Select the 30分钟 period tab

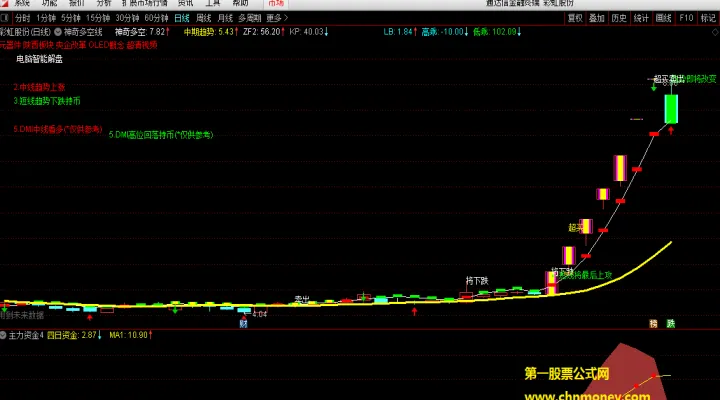click(x=127, y=18)
